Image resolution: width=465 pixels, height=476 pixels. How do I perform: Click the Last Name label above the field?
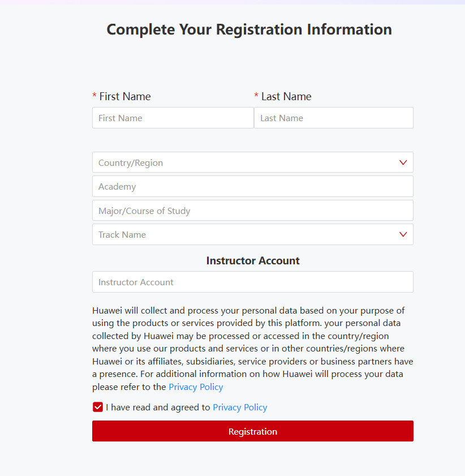point(286,96)
